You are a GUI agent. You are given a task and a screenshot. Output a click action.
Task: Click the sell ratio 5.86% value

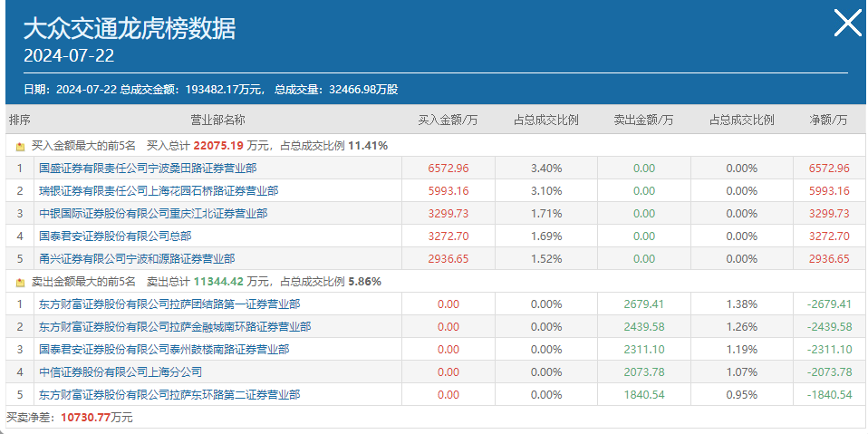click(x=365, y=281)
